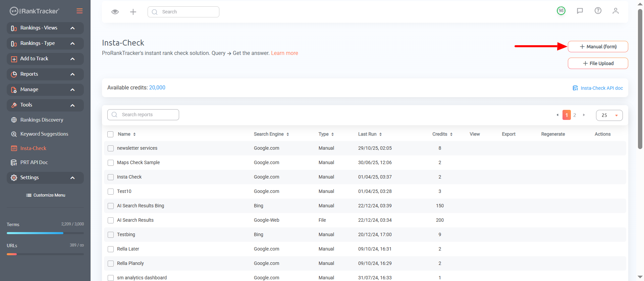The width and height of the screenshot is (644, 281).
Task: Click the plus add icon in top bar
Action: click(133, 12)
